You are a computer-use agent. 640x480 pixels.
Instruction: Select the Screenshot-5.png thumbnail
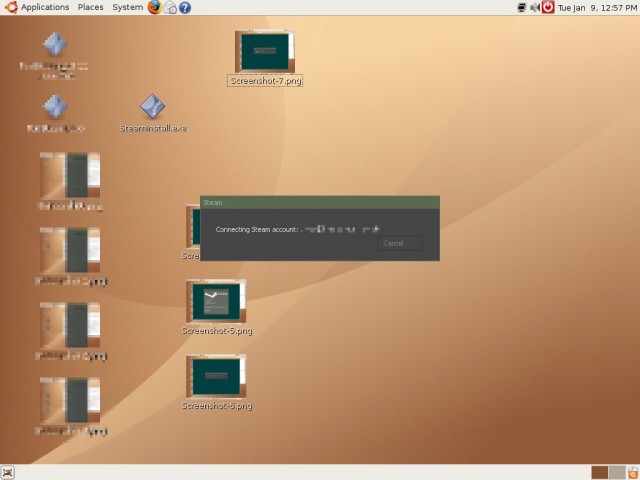click(216, 301)
